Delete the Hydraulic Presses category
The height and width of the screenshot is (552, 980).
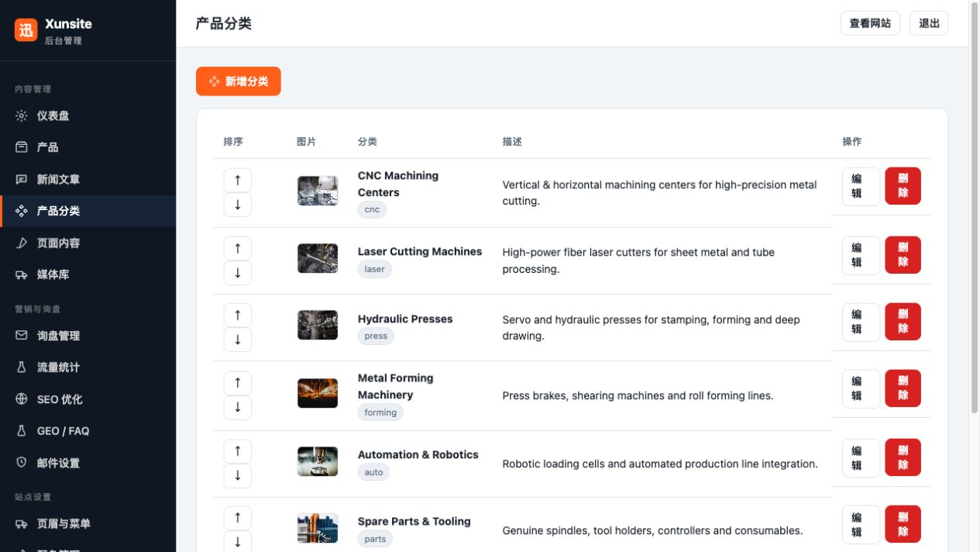[903, 322]
